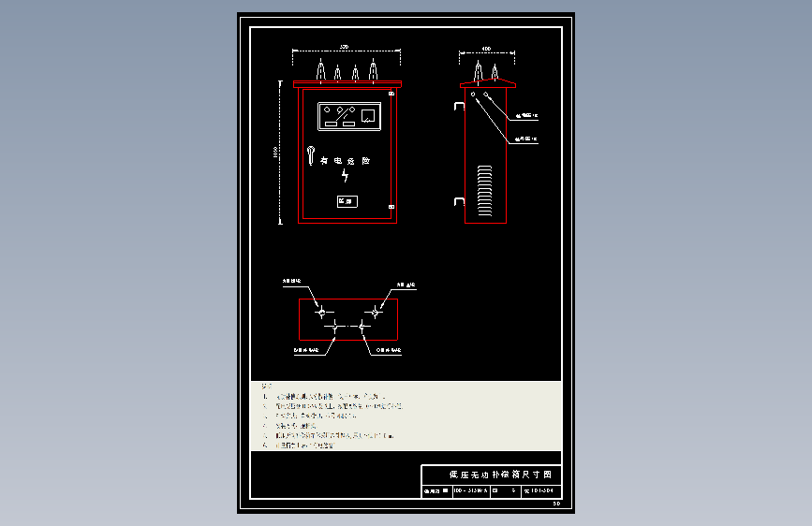Select the 100~315kVA cell in the title block
Screen dimensions: 812x526
(x=471, y=490)
